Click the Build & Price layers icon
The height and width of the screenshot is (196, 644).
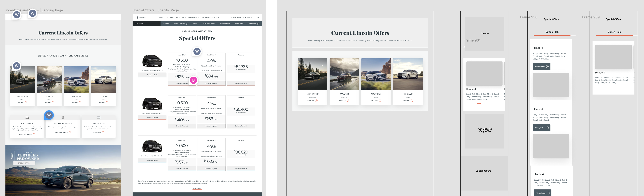coord(258,24)
